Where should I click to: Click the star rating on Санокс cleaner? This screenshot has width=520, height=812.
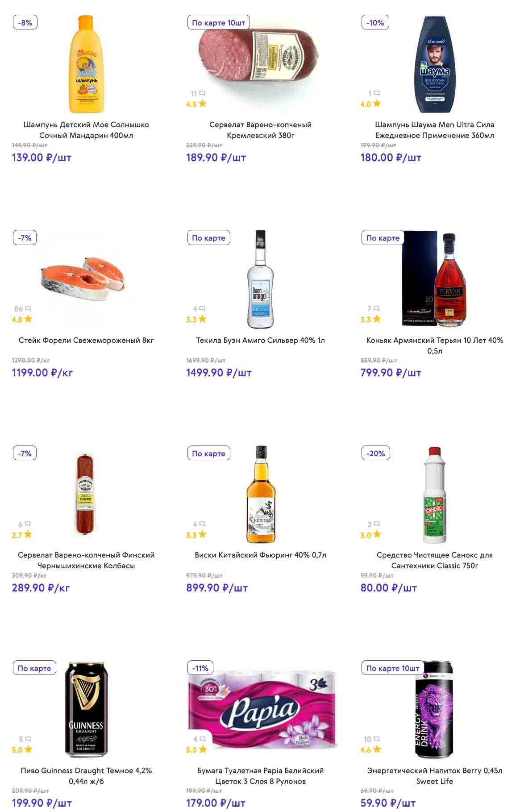[377, 534]
